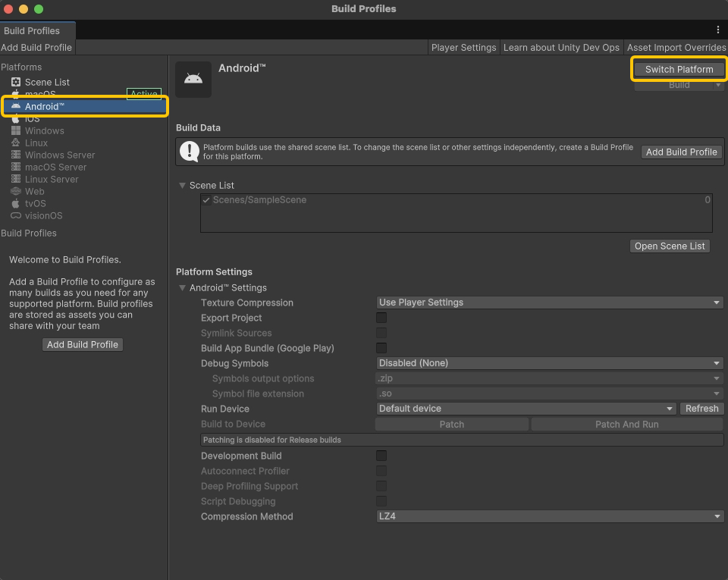The image size is (728, 580).
Task: Enable the Development Build checkbox
Action: 381,456
